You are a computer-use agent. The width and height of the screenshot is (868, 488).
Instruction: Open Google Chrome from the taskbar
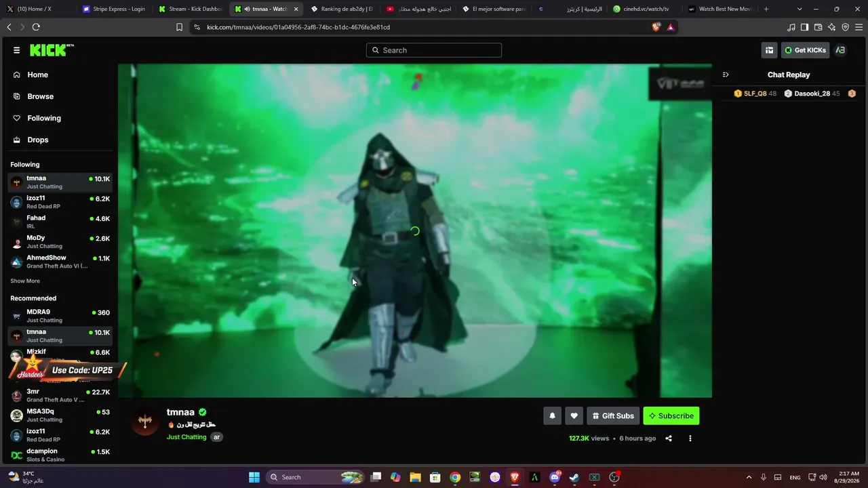(x=455, y=477)
